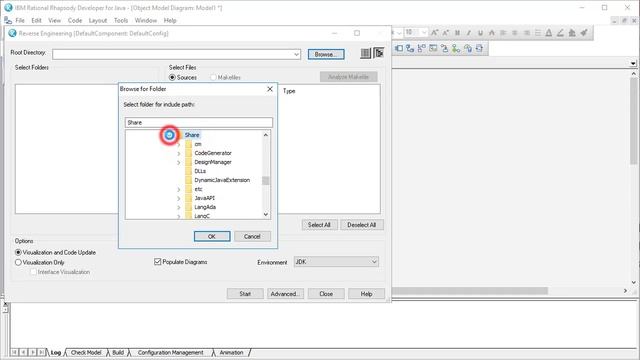Click the Start button
Image resolution: width=640 pixels, height=360 pixels.
245,294
